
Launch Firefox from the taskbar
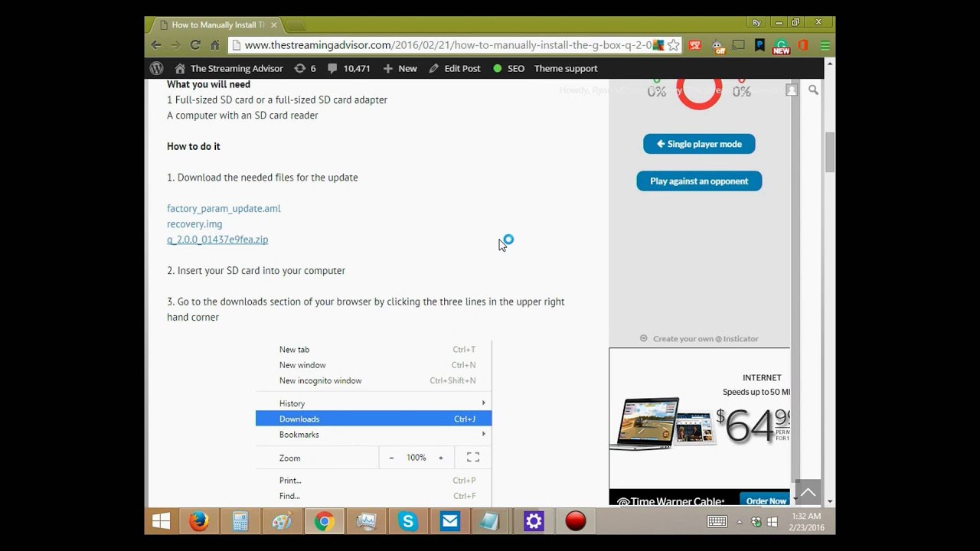click(199, 521)
